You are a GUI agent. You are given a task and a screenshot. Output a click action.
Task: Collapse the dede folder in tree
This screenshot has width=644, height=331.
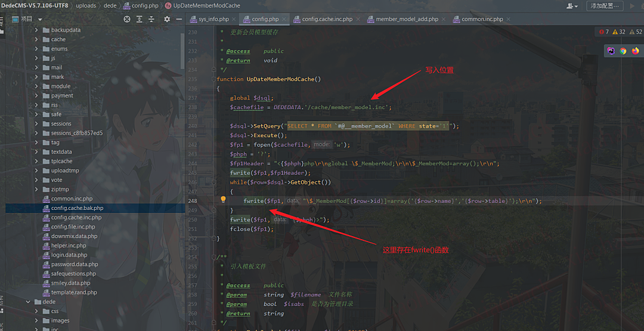click(28, 302)
